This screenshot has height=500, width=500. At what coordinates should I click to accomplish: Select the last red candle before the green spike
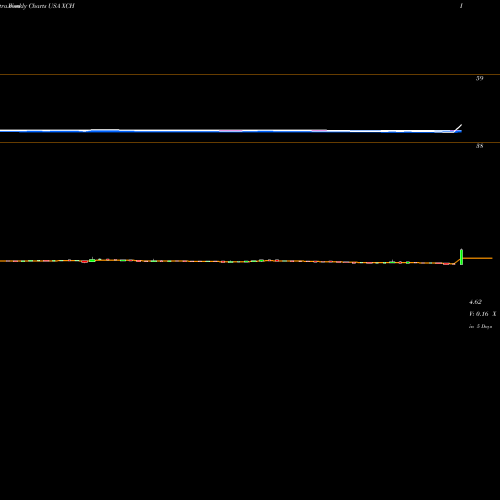[x=446, y=264]
